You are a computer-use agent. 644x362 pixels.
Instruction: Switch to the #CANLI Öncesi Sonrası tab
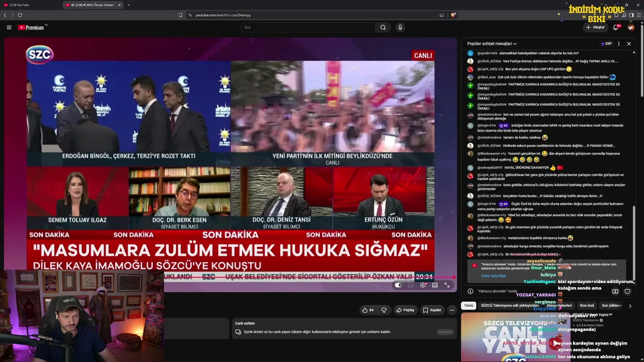click(94, 5)
